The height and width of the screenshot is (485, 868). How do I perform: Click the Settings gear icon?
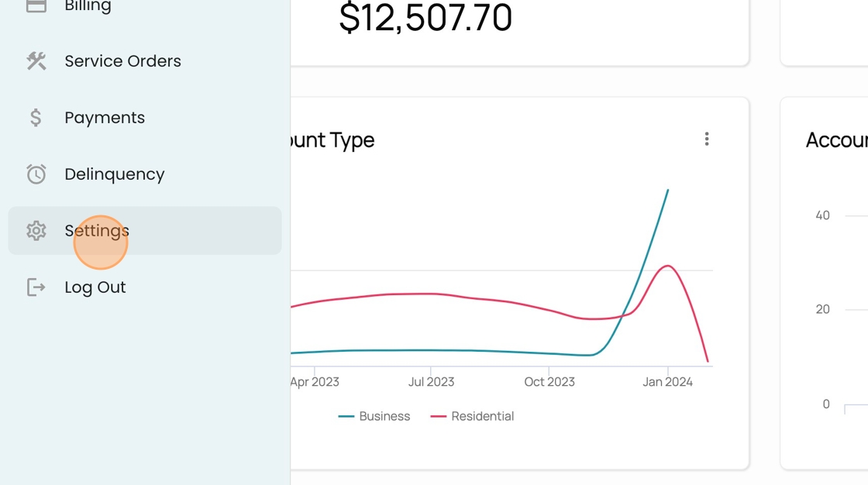36,230
